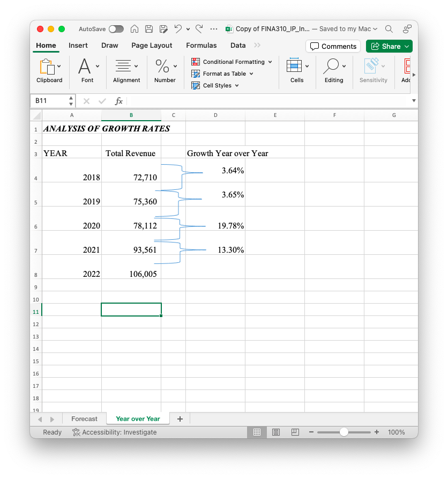The image size is (448, 478).
Task: Open the Number format group
Action: coord(165,71)
